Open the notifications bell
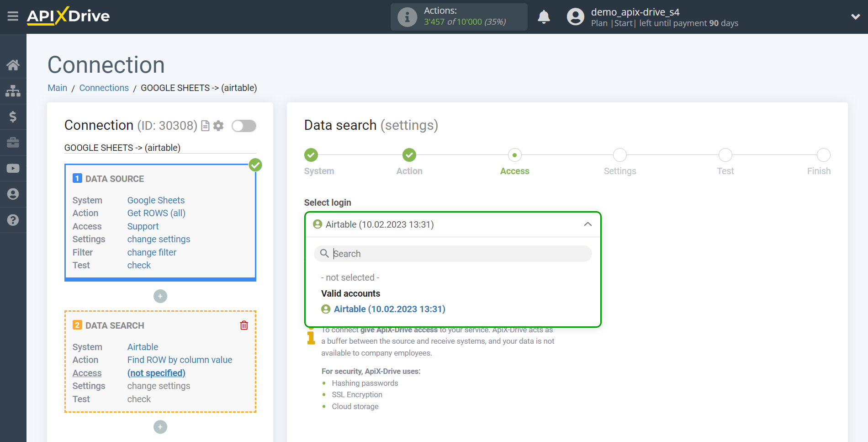Image resolution: width=868 pixels, height=442 pixels. (x=544, y=17)
